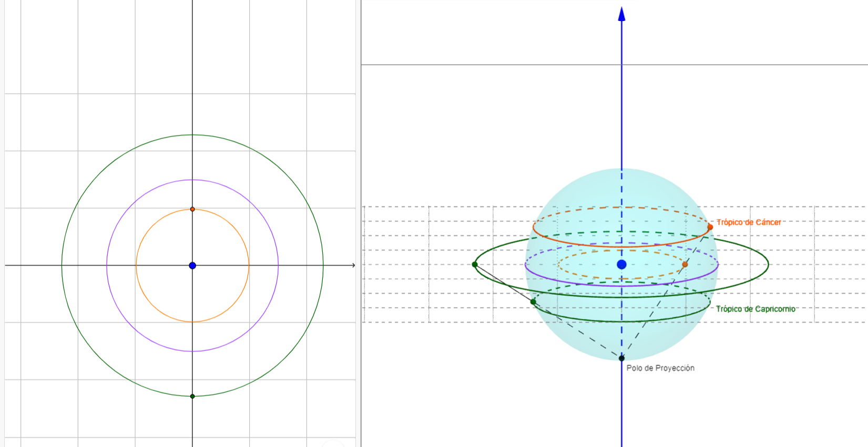Click green point at left of large 3D ellipse
This screenshot has height=447, width=868.
click(x=475, y=264)
